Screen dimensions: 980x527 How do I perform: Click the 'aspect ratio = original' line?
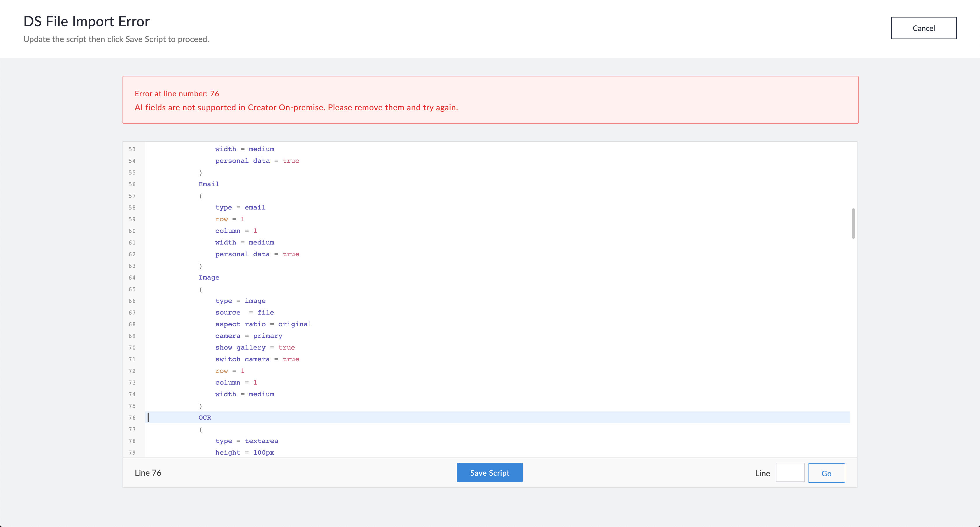[x=263, y=324]
